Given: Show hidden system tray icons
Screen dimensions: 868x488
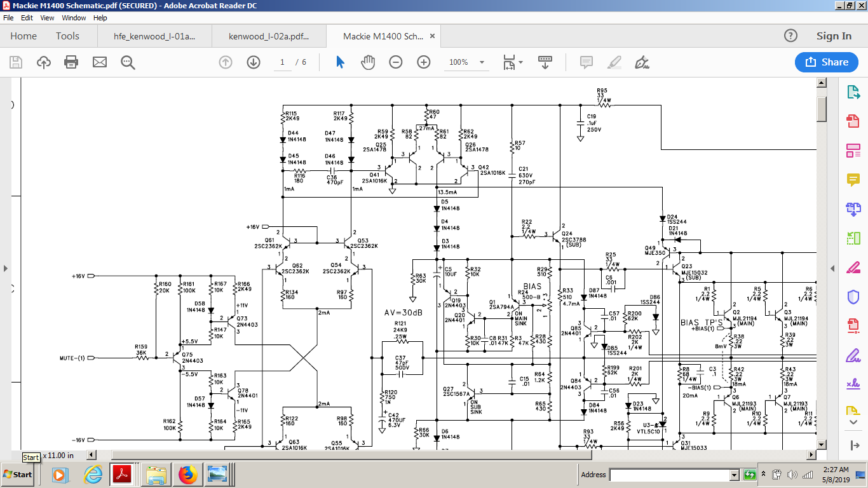Looking at the screenshot, I should click(764, 475).
